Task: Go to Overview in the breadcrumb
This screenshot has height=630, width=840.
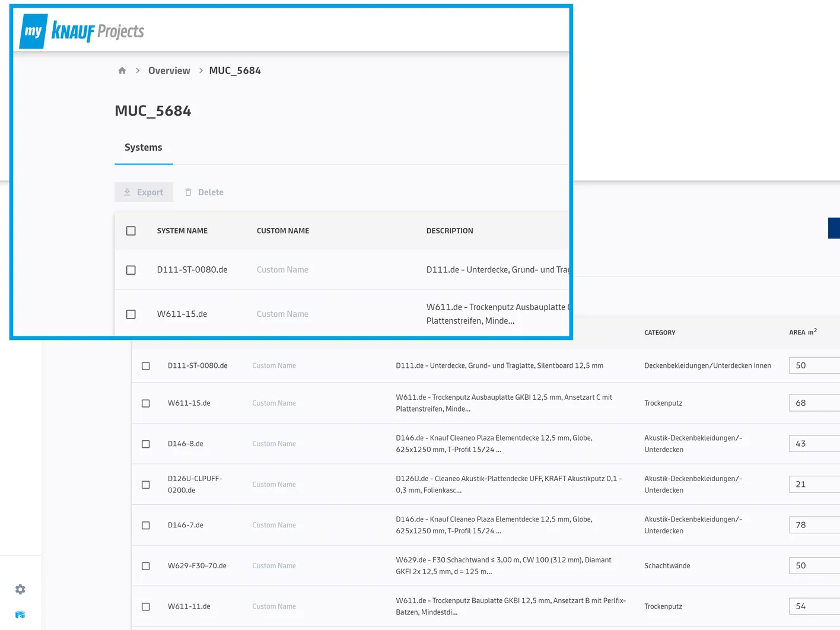Action: pos(169,71)
